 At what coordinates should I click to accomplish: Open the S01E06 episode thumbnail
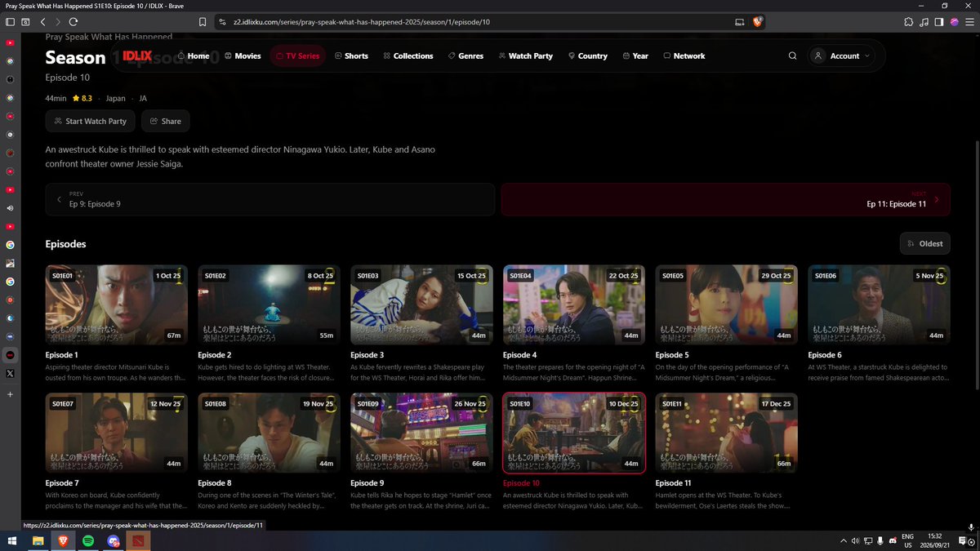click(879, 304)
